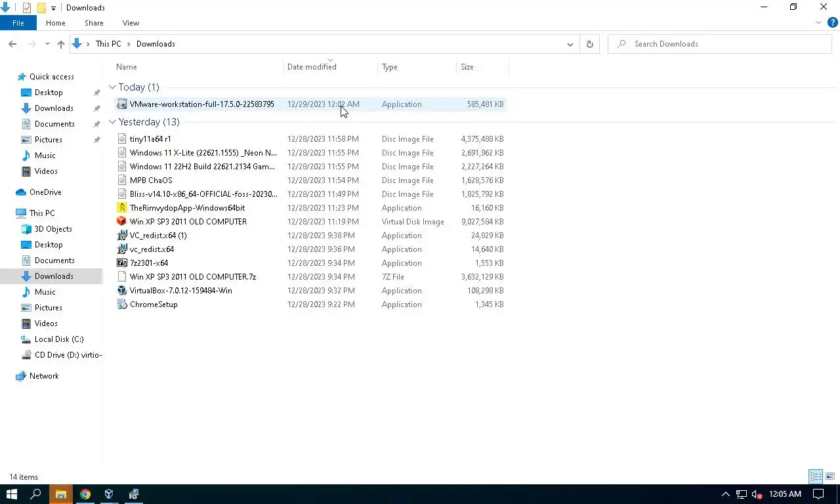Image resolution: width=840 pixels, height=504 pixels.
Task: Switch to the View ribbon tab
Action: (131, 23)
